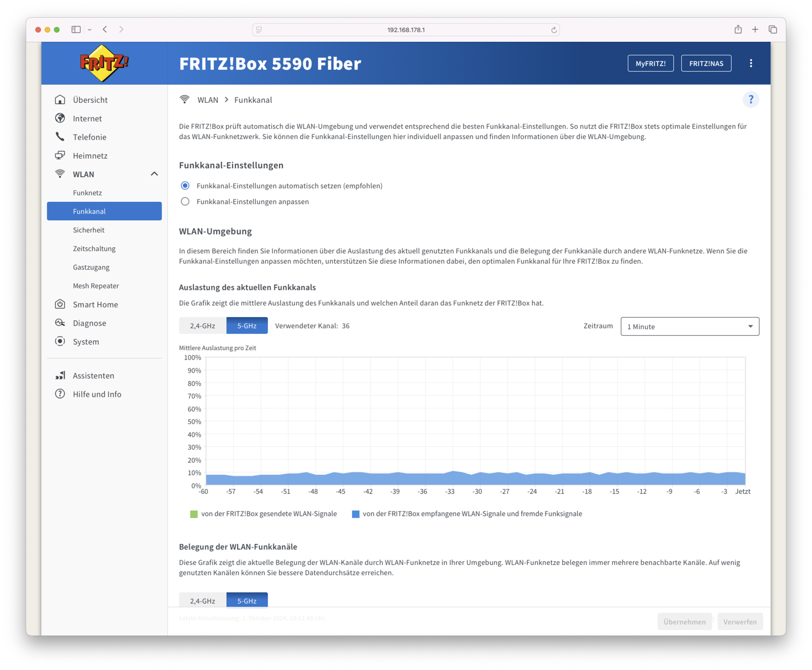Click the Übernehmen button
Screen dimensions: 812x670
point(684,621)
